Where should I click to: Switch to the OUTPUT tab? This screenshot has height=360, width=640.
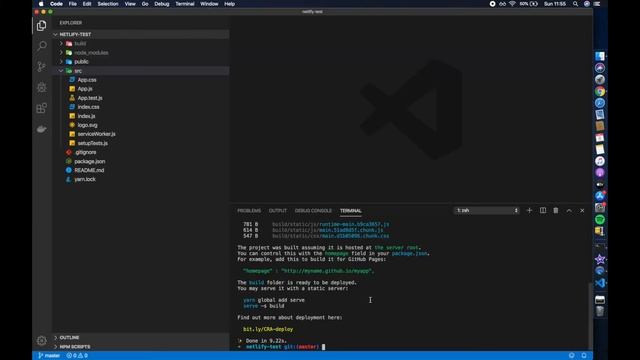pos(278,211)
